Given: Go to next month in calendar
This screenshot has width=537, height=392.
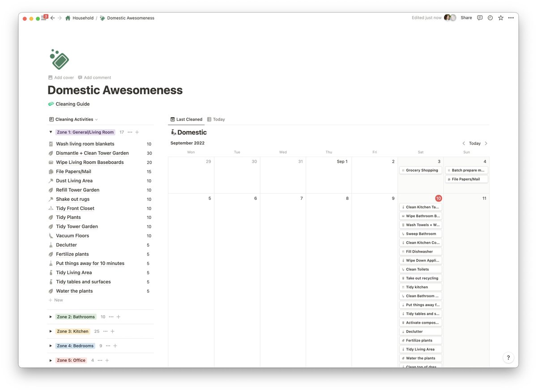Looking at the screenshot, I should click(x=486, y=143).
